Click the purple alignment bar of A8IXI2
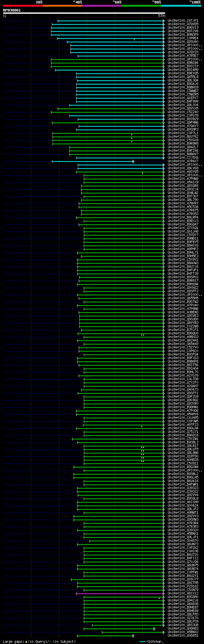This screenshot has width=204, height=644. click(120, 594)
